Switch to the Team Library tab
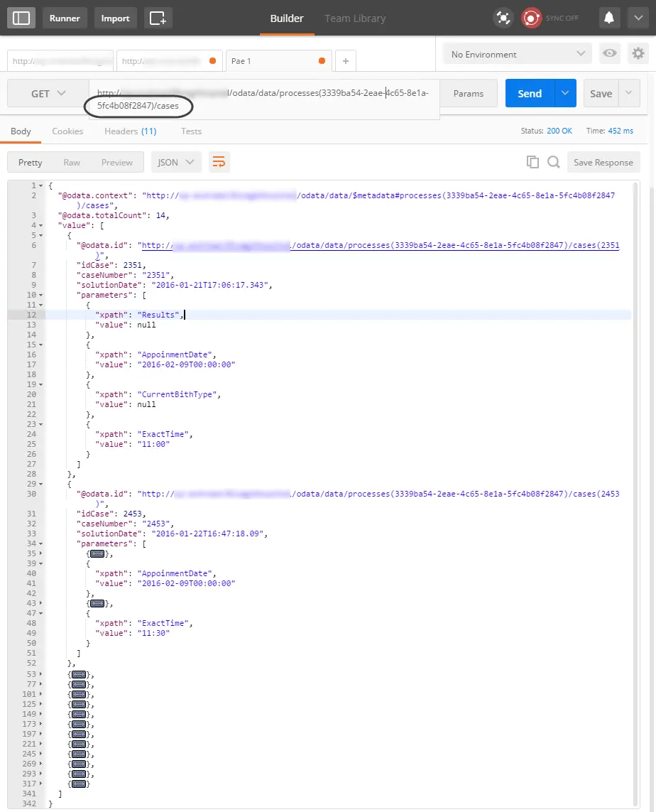The image size is (656, 812). [355, 18]
